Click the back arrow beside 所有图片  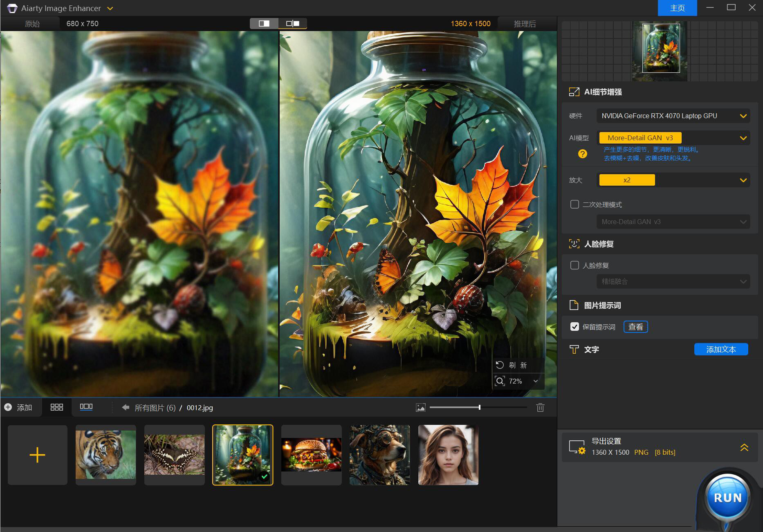tap(126, 407)
